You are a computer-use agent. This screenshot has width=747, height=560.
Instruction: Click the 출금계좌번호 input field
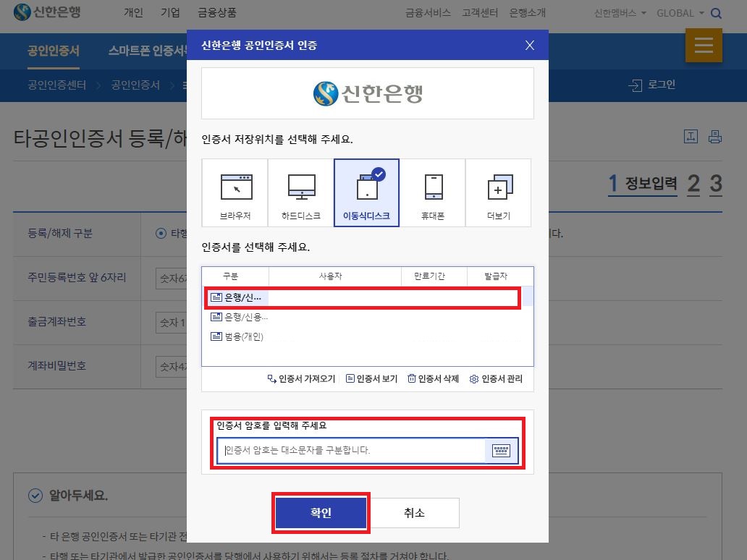coord(172,323)
